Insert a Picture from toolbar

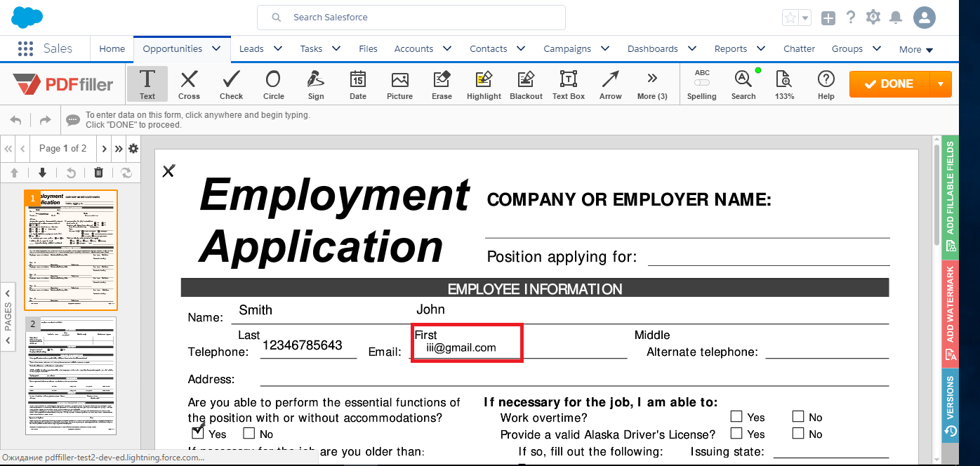[x=399, y=84]
